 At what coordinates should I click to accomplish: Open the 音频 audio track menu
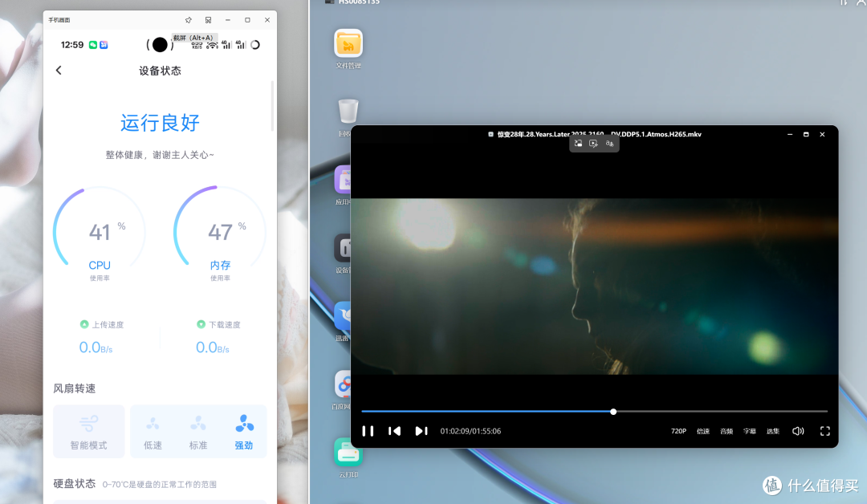coord(727,431)
